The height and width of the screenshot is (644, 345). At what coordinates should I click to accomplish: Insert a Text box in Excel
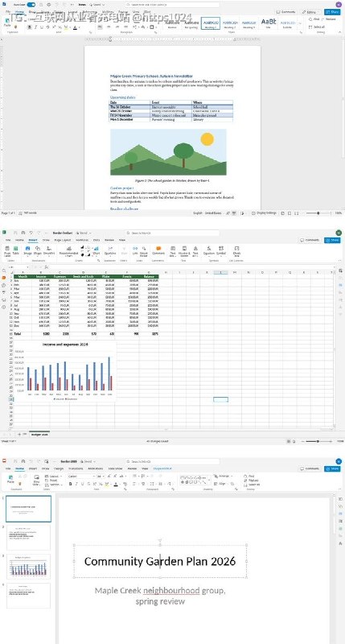coord(173,251)
